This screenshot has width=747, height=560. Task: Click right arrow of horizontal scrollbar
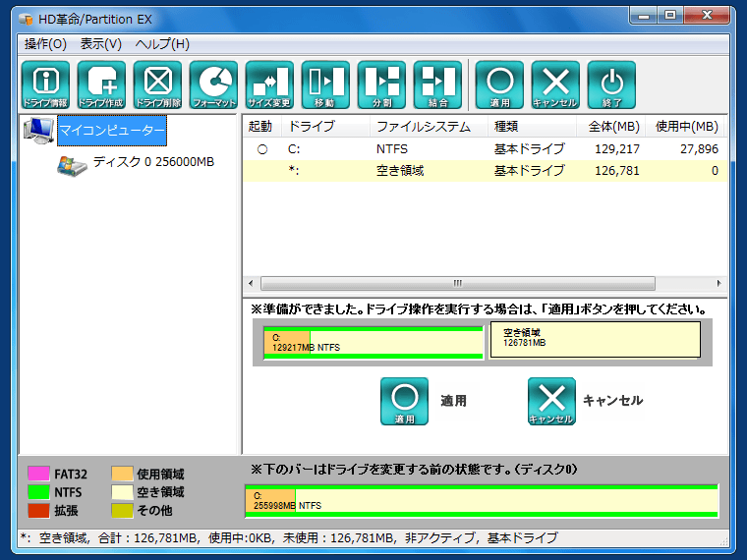pos(718,283)
